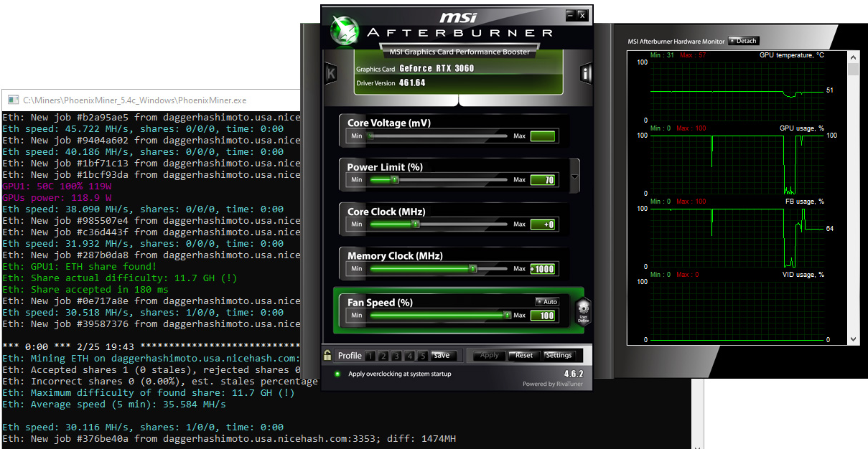Click the PhoenixMiner.exe console title bar
The image size is (868, 449).
coord(144,100)
